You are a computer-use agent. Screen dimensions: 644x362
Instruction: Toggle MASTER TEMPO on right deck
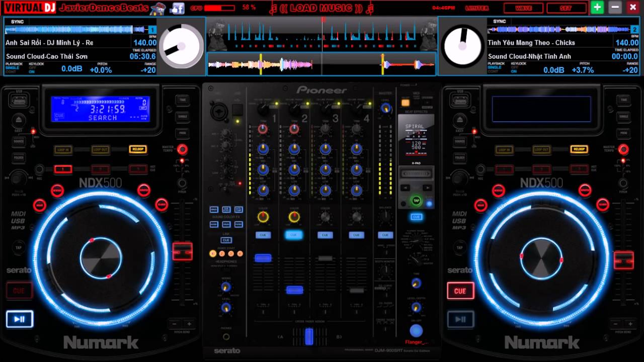pos(623,149)
